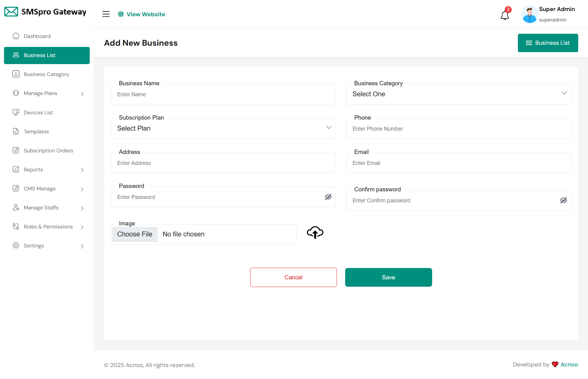Screen dimensions: 588x379
Task: Click the notification bell icon
Action: (x=505, y=15)
